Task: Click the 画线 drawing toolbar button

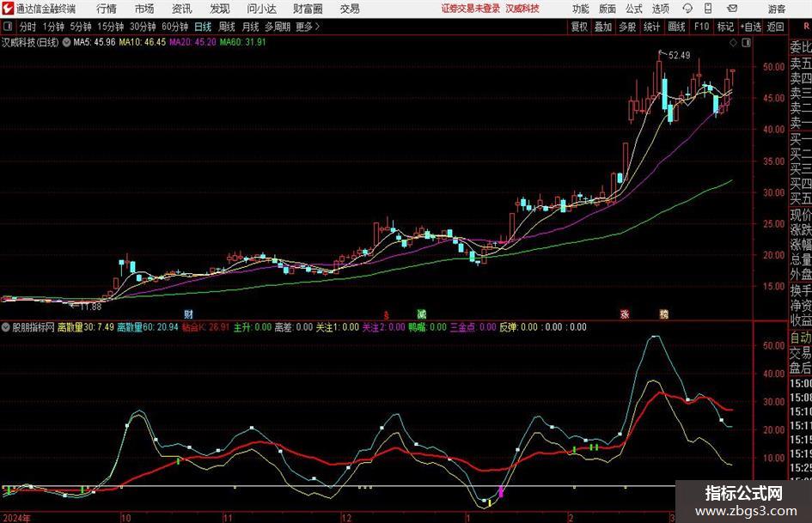Action: pyautogui.click(x=676, y=27)
